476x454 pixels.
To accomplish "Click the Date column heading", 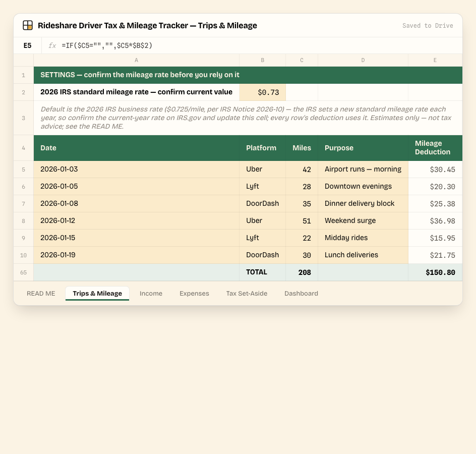I will click(136, 148).
